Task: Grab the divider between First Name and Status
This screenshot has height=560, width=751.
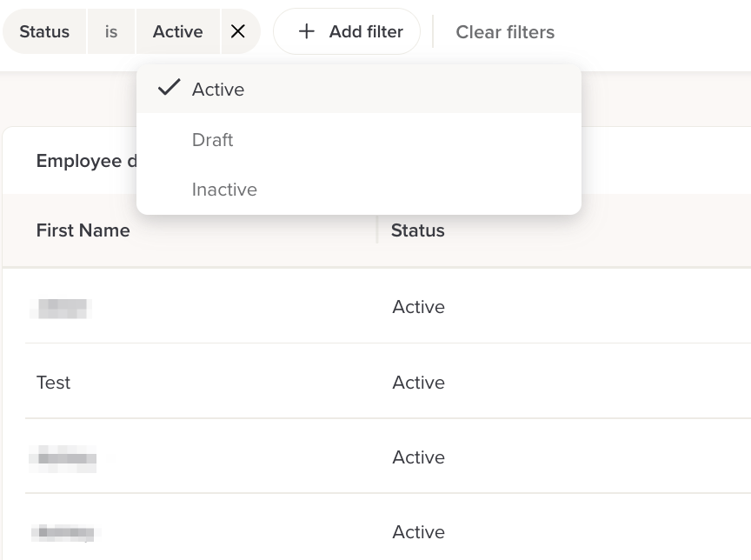Action: [x=377, y=230]
